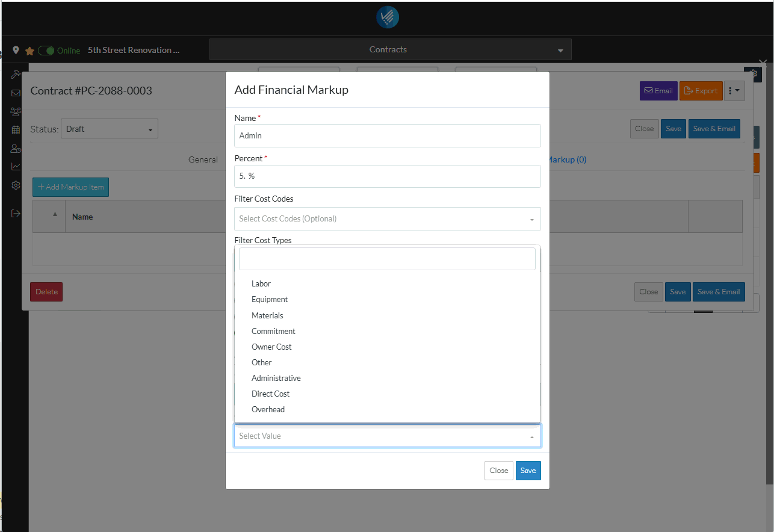Toggle the Online status switch

[46, 51]
